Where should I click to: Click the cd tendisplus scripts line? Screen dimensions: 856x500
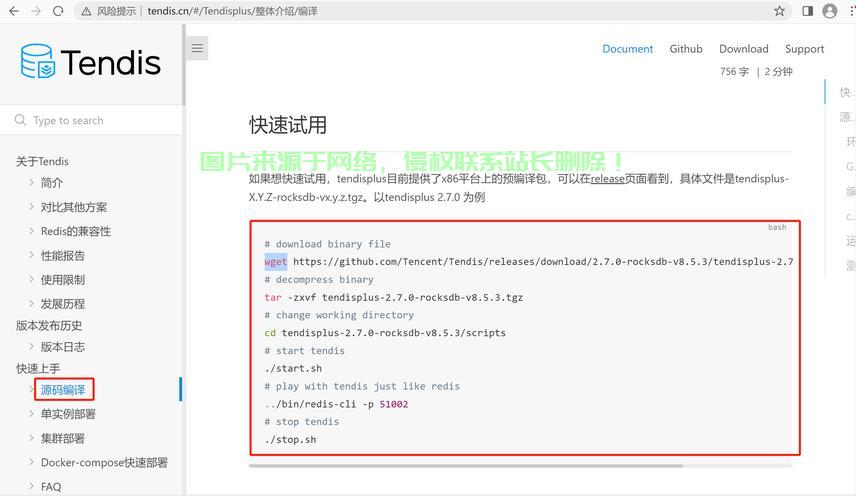point(385,333)
